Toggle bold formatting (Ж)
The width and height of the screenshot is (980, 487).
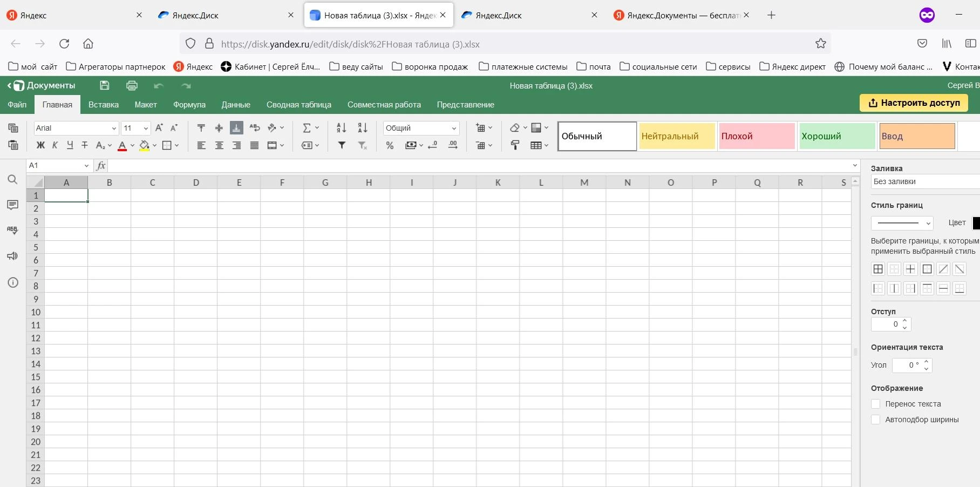pyautogui.click(x=40, y=145)
